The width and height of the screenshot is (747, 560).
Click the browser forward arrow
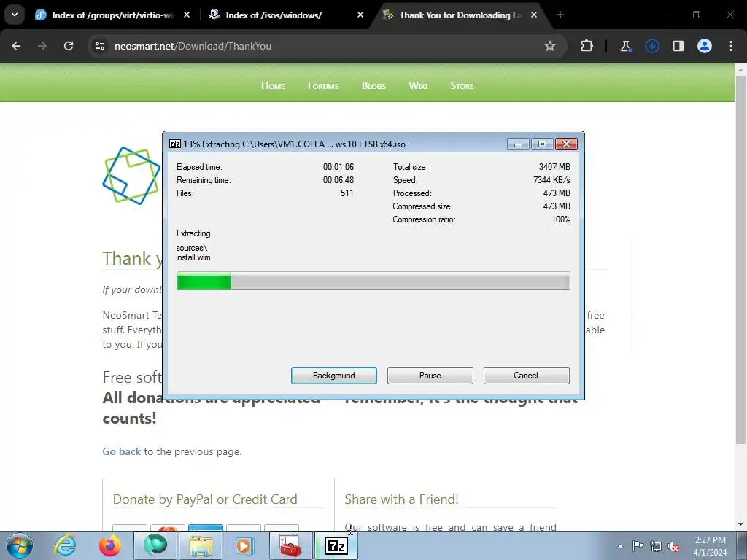tap(42, 46)
